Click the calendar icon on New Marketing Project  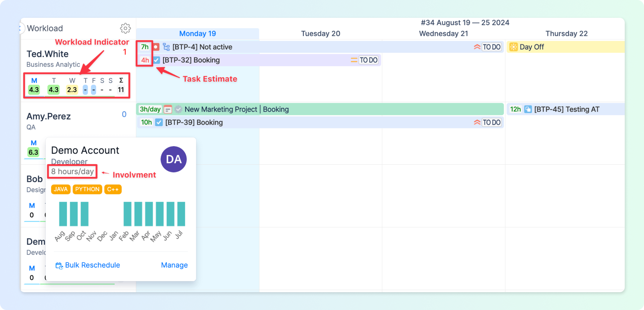168,110
